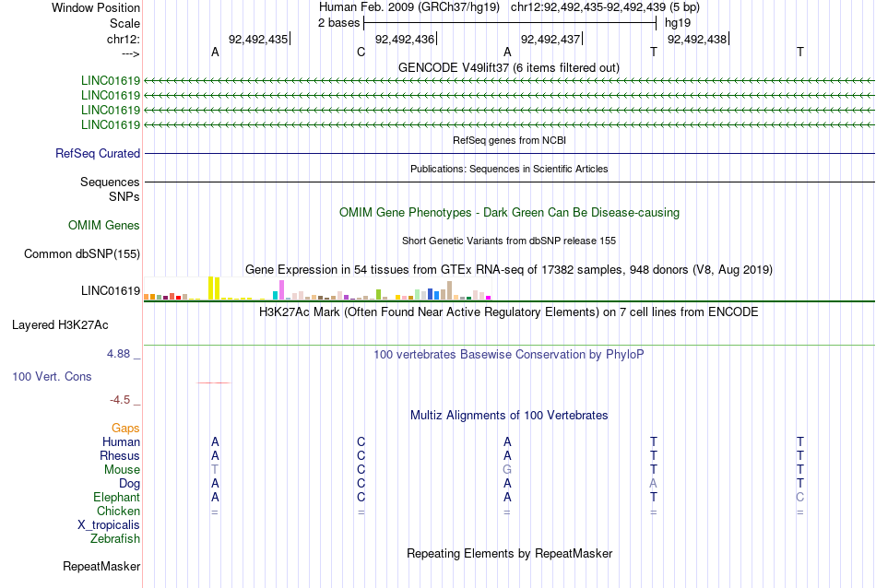Open the H3K27Ac Mark on 7 cell lines title
This screenshot has width=876, height=588.
coord(509,312)
